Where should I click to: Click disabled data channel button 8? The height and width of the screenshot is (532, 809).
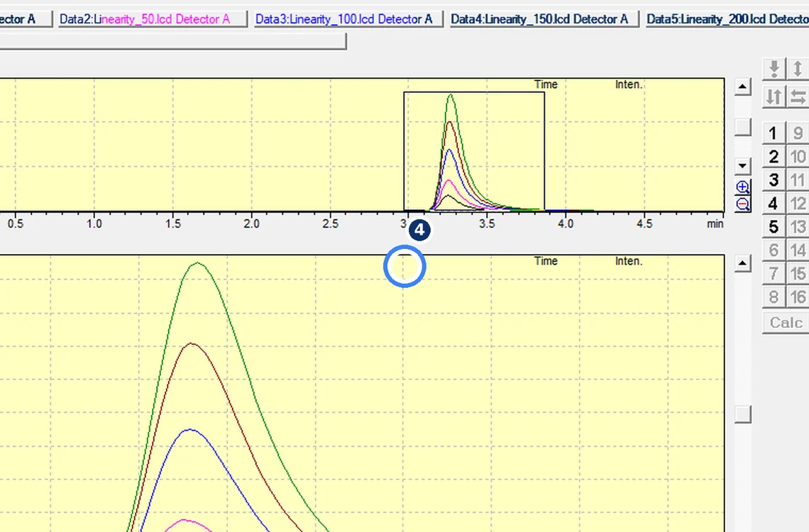point(774,297)
